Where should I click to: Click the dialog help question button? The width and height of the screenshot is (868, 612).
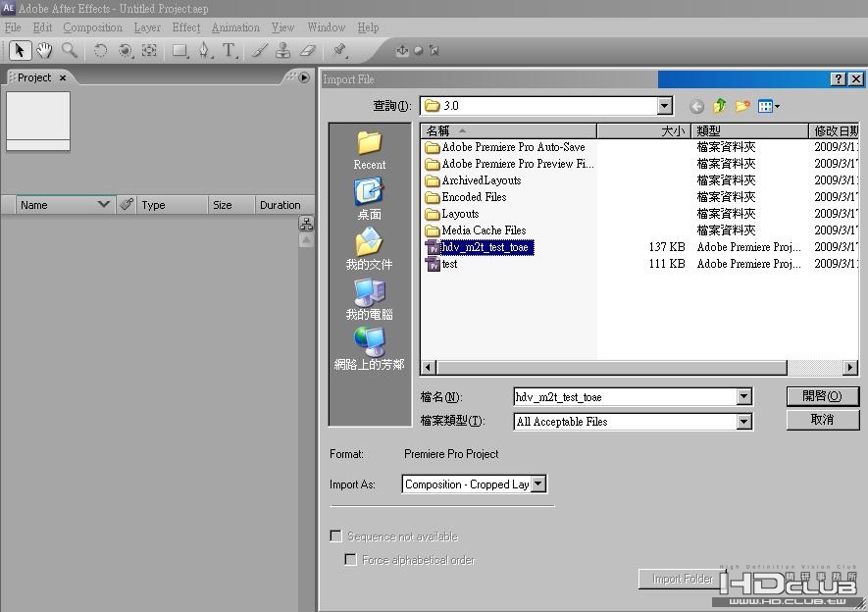tap(839, 79)
